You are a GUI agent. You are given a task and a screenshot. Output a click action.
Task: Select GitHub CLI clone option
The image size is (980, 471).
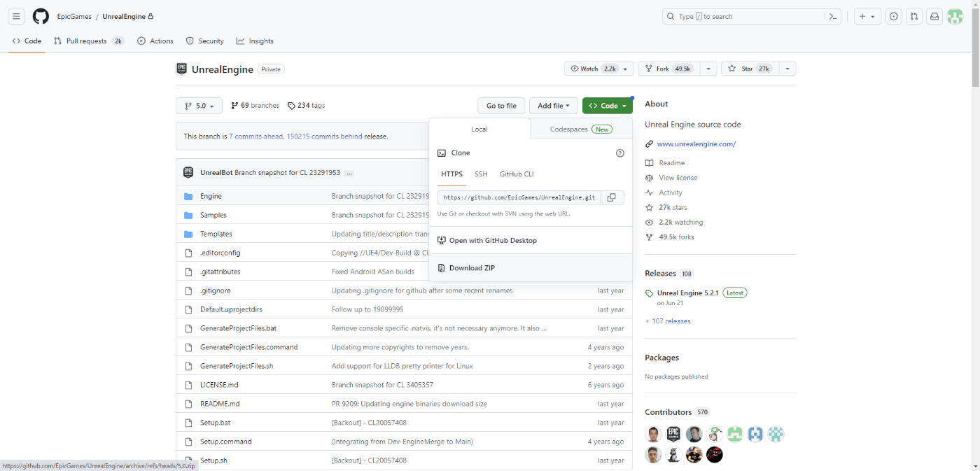517,174
